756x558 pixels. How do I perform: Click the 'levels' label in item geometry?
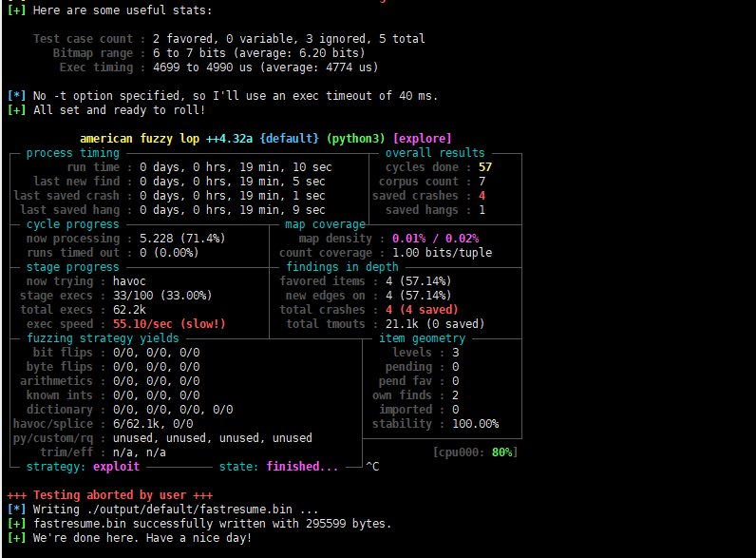tap(412, 353)
